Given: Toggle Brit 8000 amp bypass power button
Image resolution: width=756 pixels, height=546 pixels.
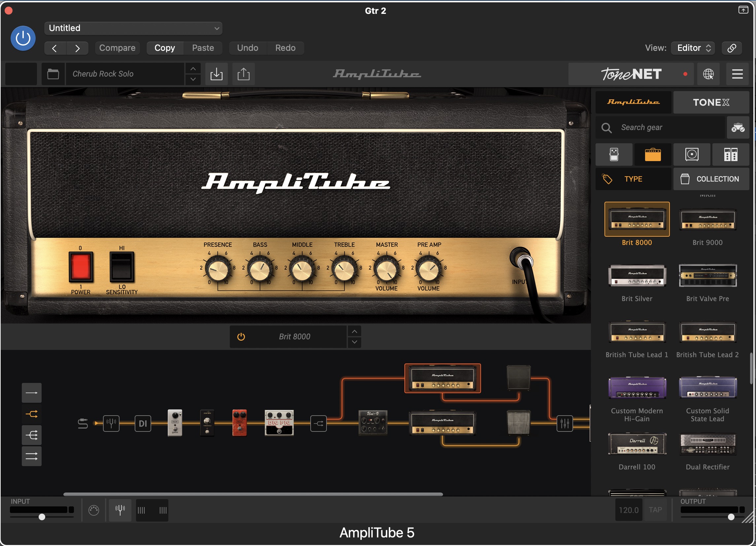Looking at the screenshot, I should click(x=241, y=337).
